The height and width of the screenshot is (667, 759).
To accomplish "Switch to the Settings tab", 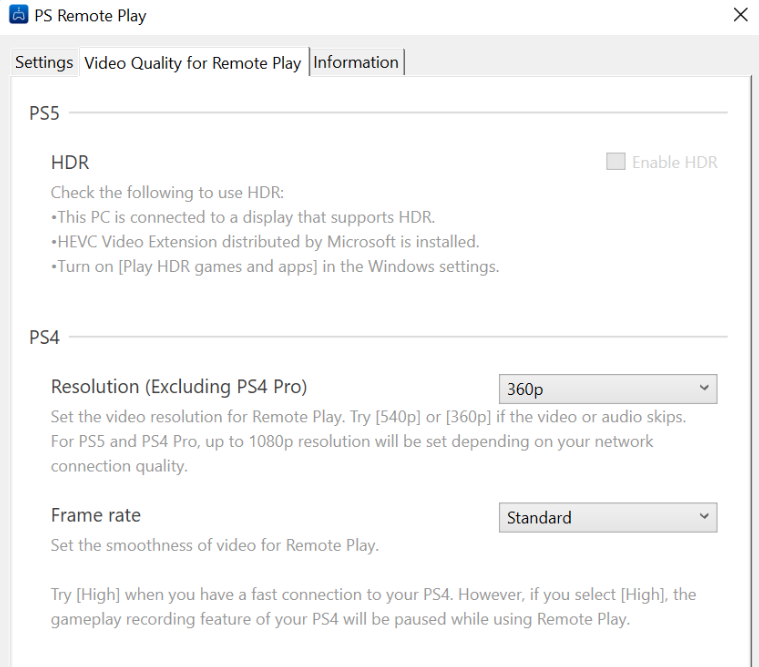I will 44,62.
